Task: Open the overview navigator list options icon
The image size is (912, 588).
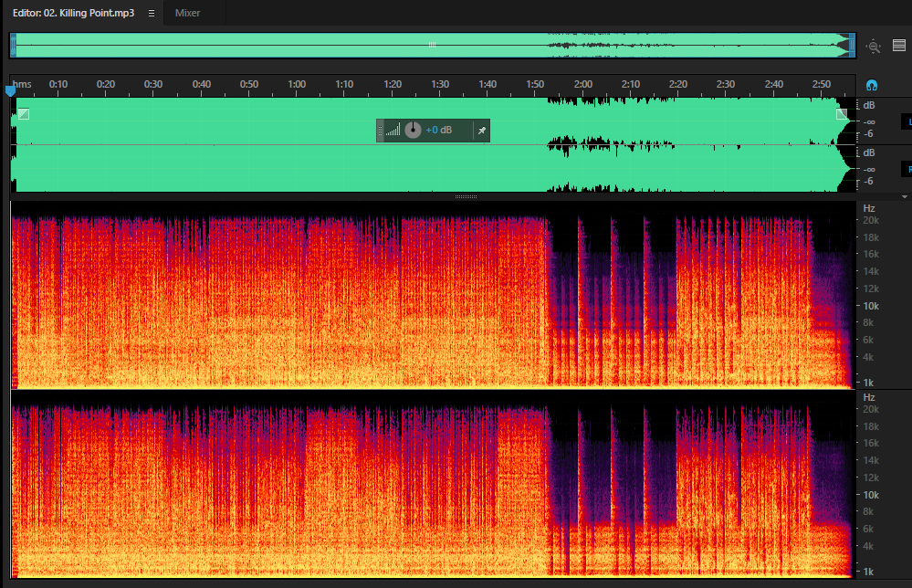Action: coord(899,46)
